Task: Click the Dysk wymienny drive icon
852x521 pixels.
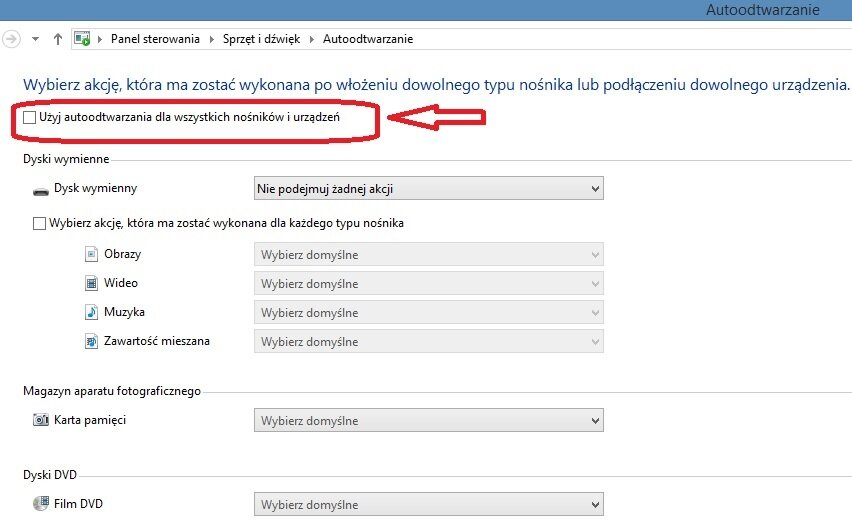Action: pyautogui.click(x=40, y=189)
